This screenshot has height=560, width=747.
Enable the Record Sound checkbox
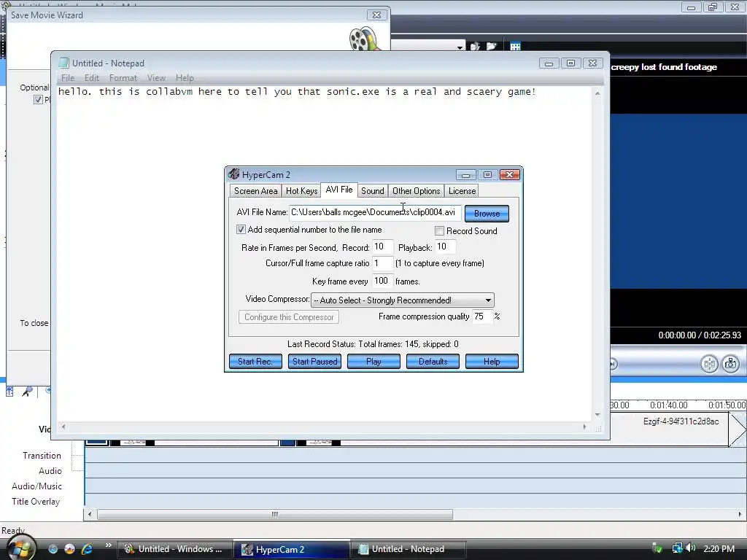click(439, 231)
